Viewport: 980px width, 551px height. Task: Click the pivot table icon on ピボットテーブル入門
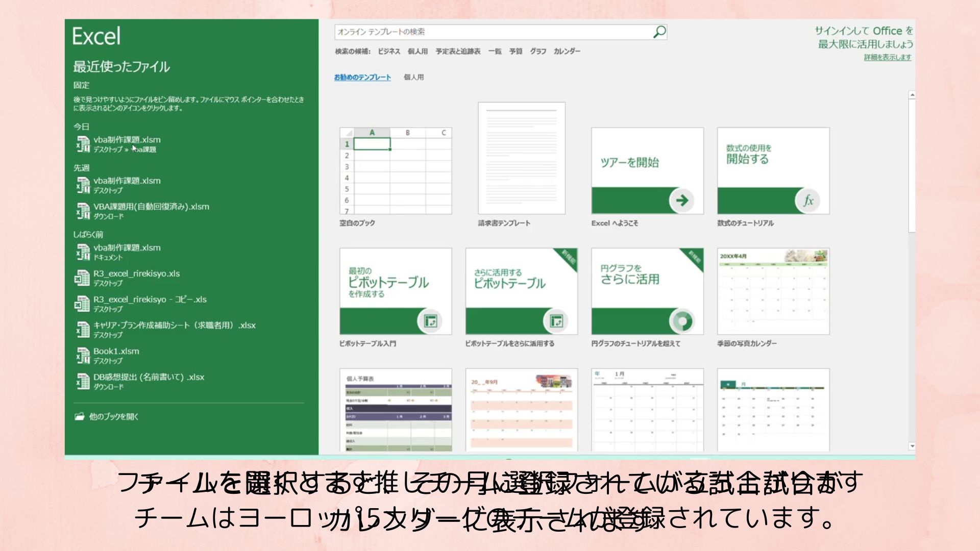point(430,321)
